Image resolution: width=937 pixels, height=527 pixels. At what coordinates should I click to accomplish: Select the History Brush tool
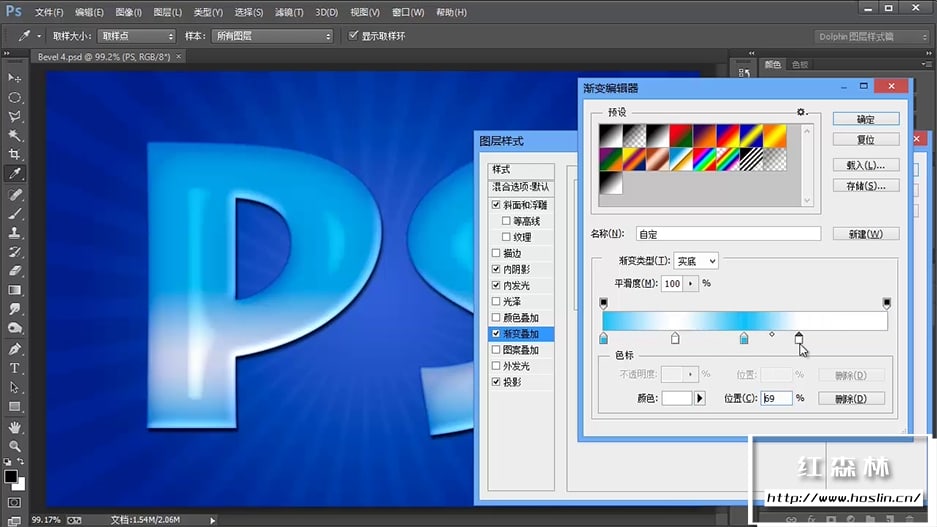click(x=14, y=252)
